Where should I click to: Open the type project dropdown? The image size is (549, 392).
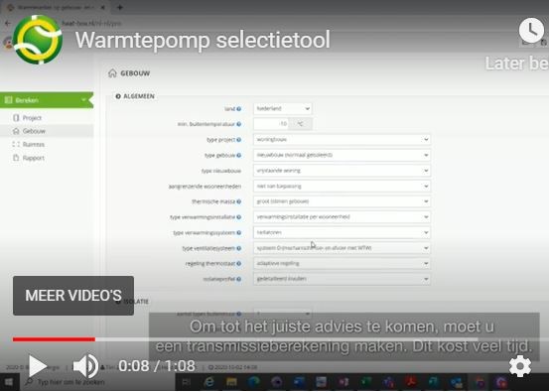pos(342,139)
